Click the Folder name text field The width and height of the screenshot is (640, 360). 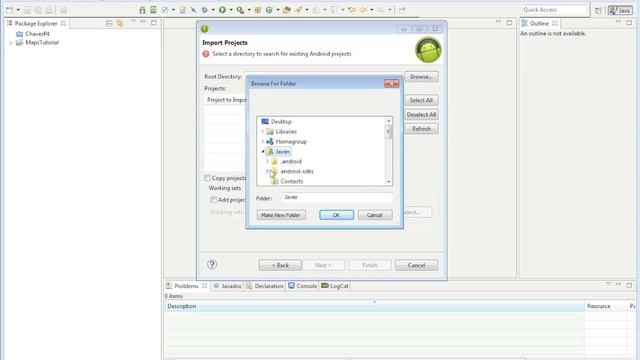(x=337, y=198)
